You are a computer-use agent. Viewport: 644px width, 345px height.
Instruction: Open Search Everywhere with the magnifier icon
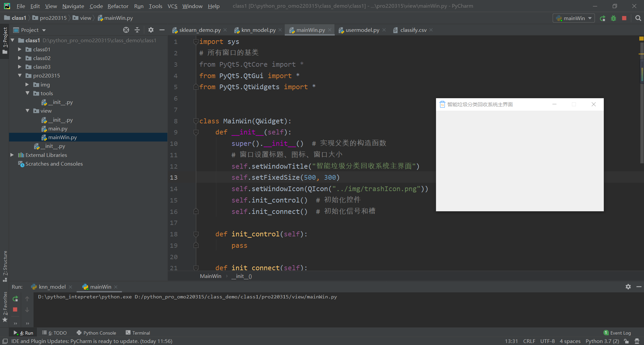(x=638, y=18)
